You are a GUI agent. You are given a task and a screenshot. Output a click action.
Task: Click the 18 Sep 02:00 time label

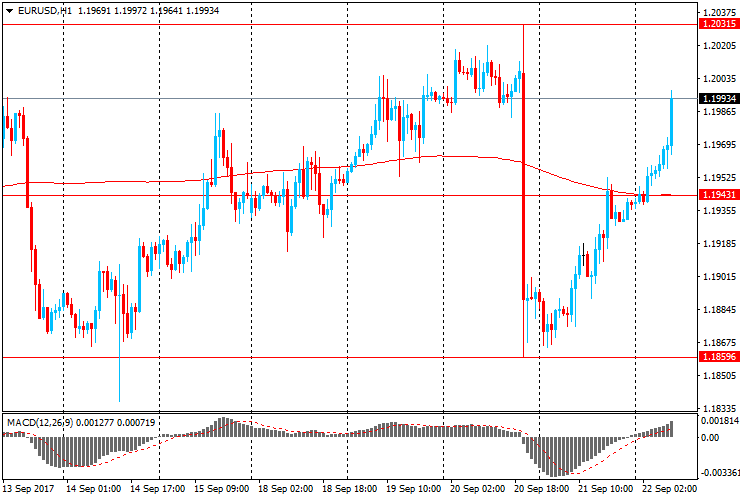[286, 489]
